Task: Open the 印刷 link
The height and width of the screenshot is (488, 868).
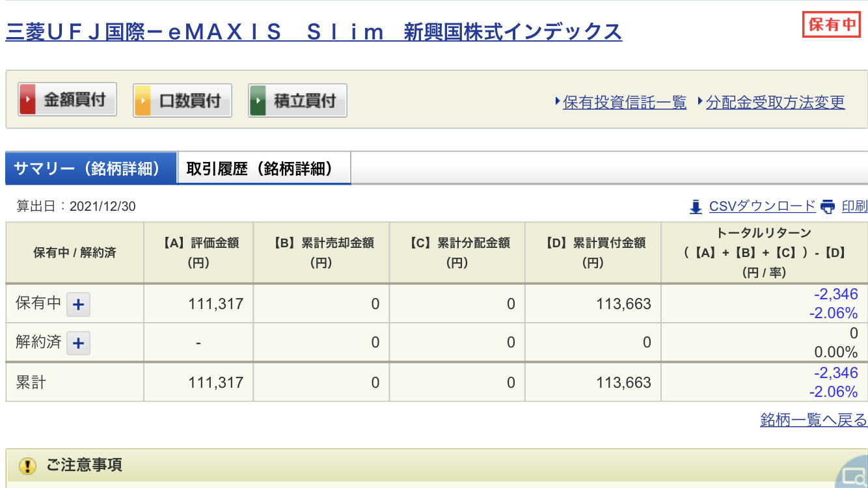Action: [x=854, y=206]
